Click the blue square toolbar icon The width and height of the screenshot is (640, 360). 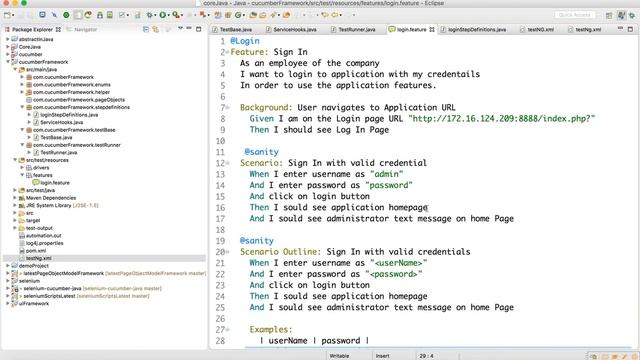tap(42, 15)
